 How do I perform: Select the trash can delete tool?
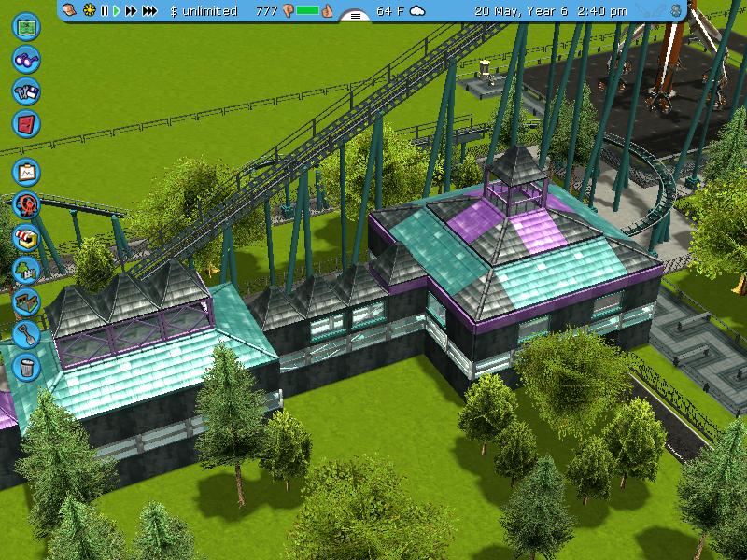point(26,367)
